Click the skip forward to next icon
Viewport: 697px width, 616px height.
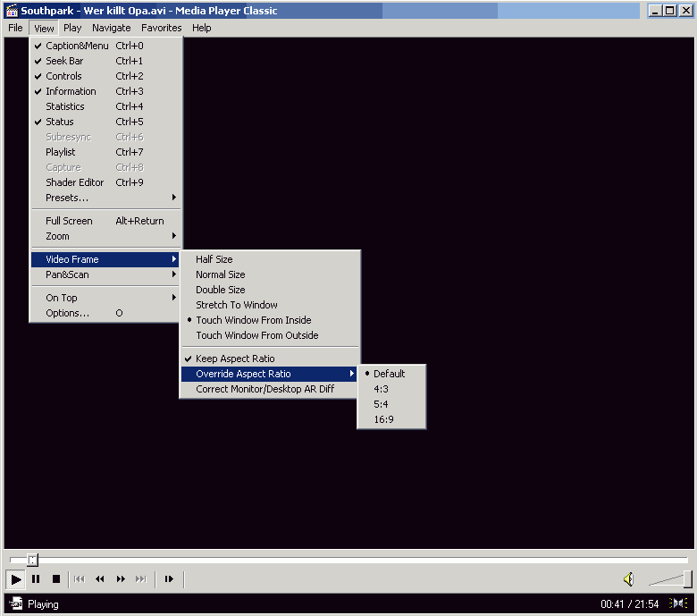coord(140,579)
